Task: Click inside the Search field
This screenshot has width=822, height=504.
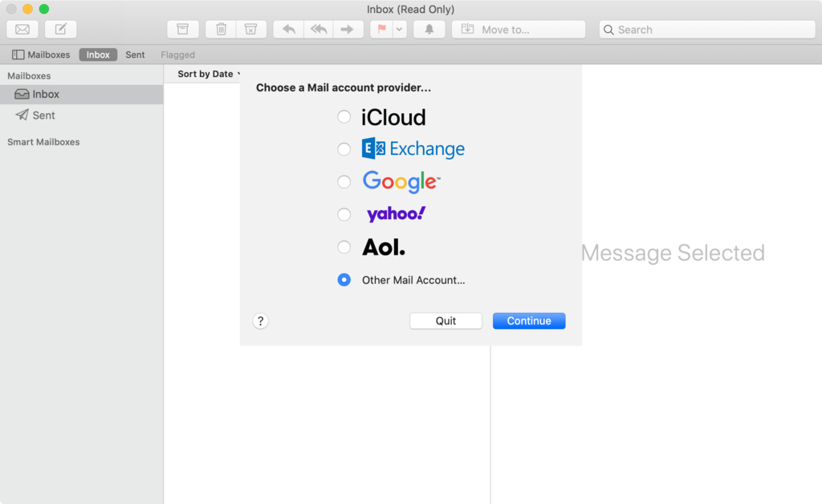Action: [705, 29]
